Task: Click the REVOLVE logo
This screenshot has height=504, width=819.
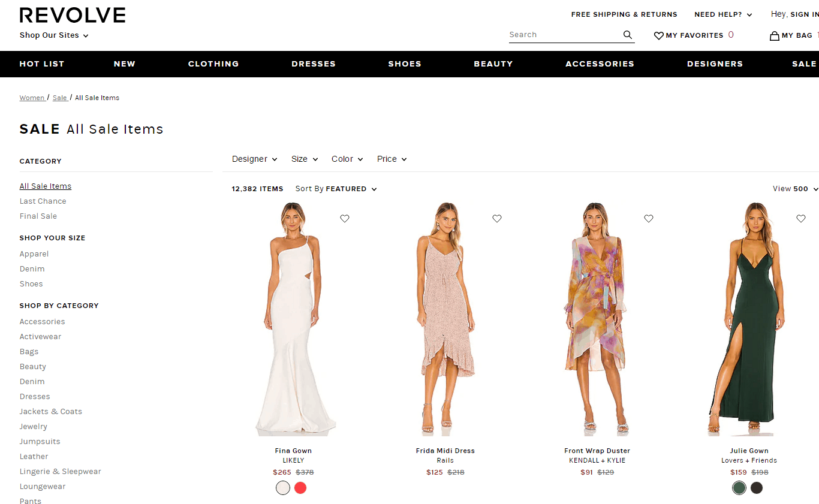Action: 73,16
